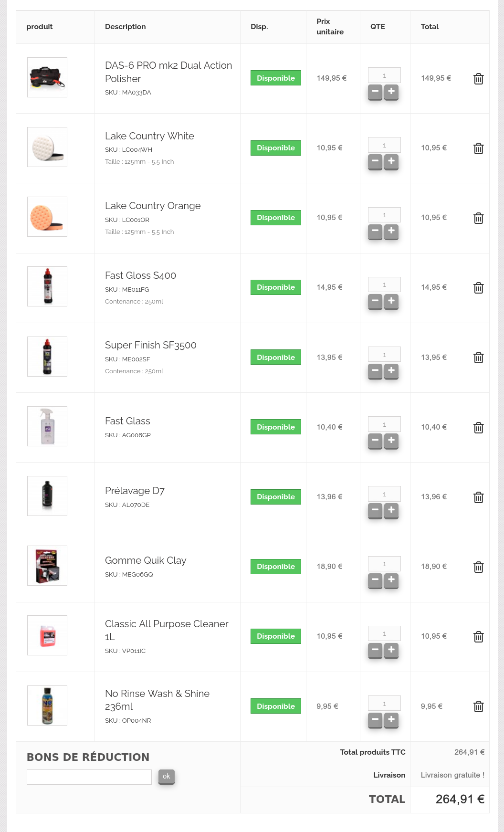This screenshot has height=832, width=504.
Task: Reduce quantity of Super Finish SF3500
Action: tap(375, 370)
